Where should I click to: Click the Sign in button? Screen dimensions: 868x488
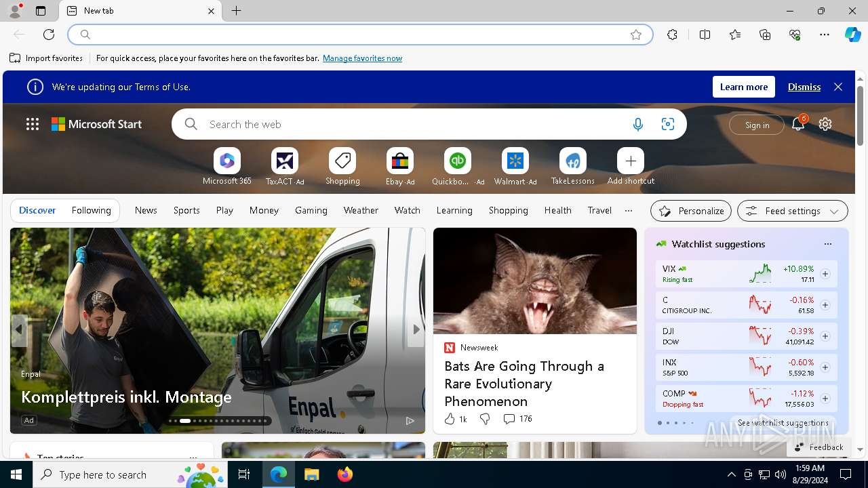(757, 125)
